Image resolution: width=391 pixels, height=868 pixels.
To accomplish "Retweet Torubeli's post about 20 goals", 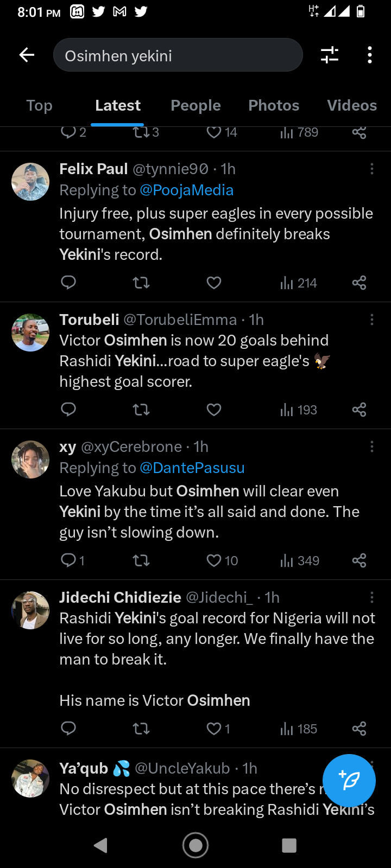I will 141,410.
